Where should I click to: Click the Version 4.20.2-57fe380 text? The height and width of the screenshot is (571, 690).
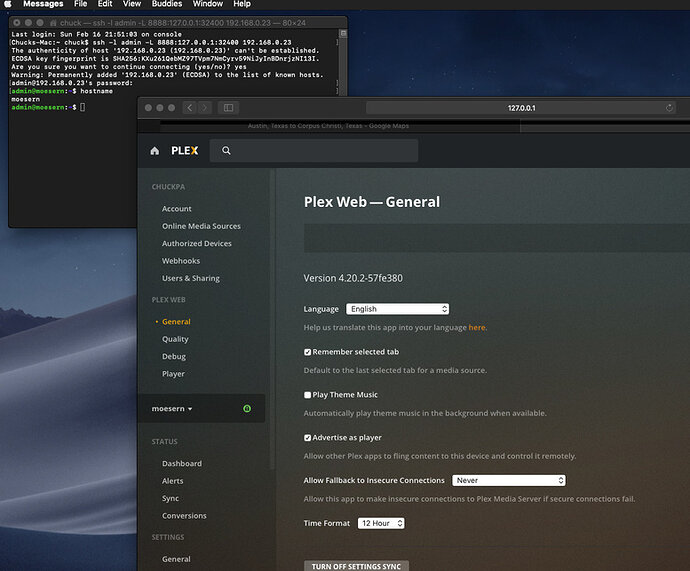point(353,278)
